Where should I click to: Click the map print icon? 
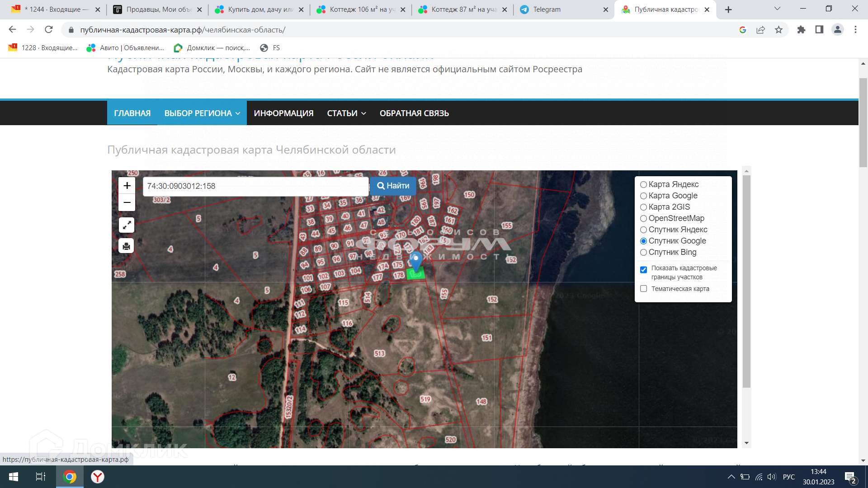127,246
